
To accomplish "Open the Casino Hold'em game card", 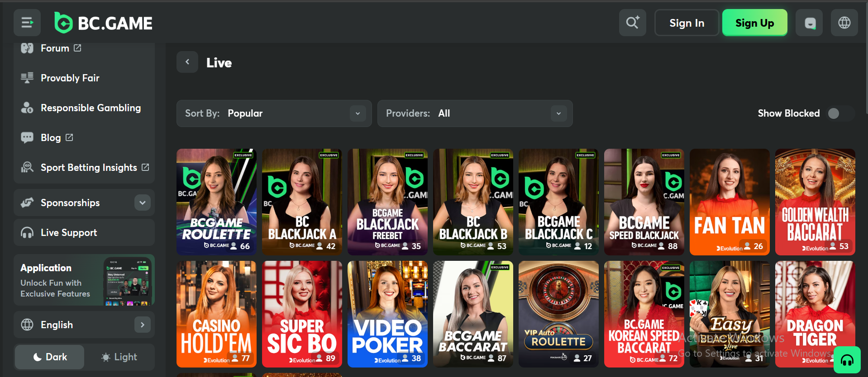I will (216, 314).
